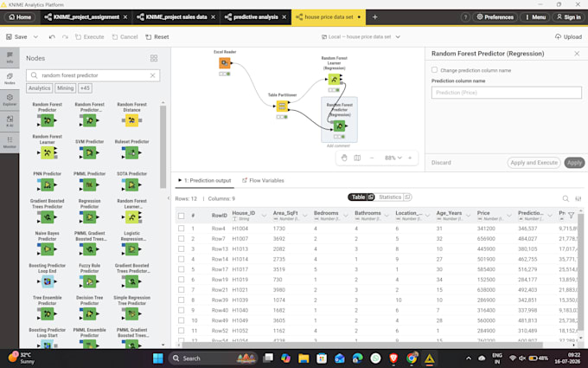This screenshot has width=588, height=368.
Task: Click Apply and Execute button
Action: (x=534, y=163)
